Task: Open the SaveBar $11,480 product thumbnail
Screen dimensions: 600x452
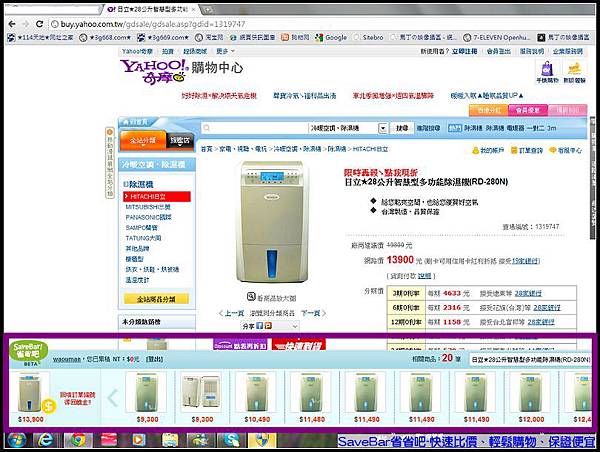Action: pos(312,392)
